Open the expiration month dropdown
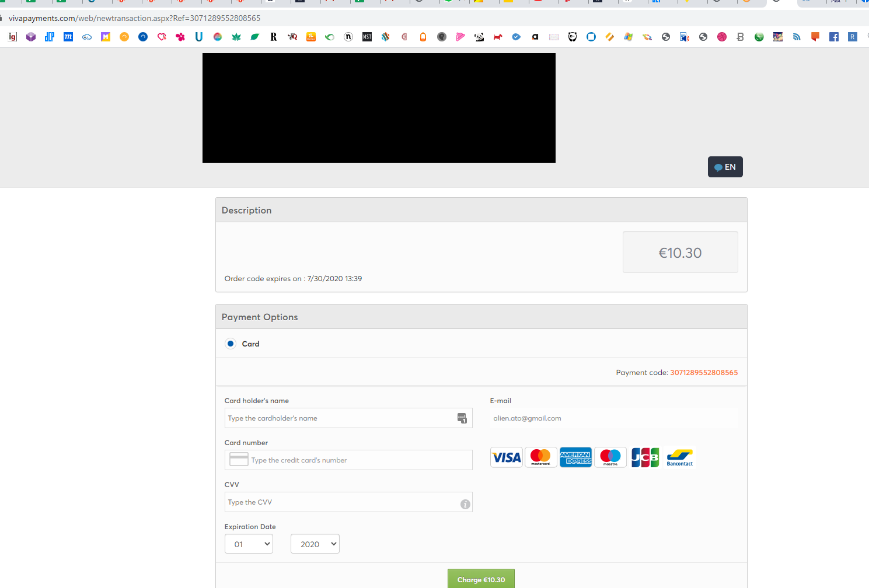The height and width of the screenshot is (588, 869). click(x=249, y=543)
